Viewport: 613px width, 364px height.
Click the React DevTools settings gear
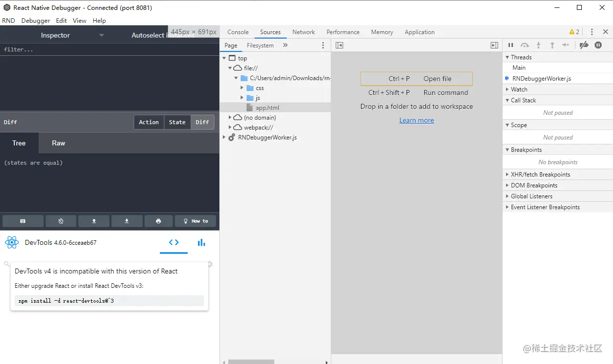point(210,264)
